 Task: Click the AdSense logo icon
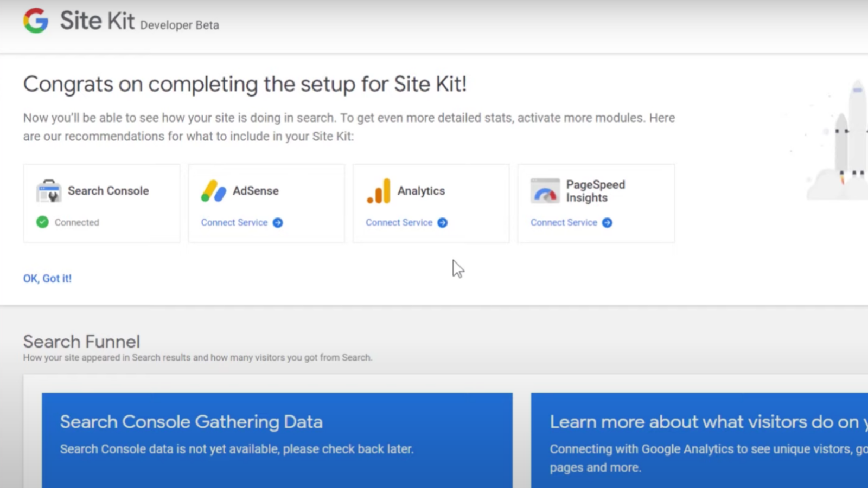click(x=213, y=191)
